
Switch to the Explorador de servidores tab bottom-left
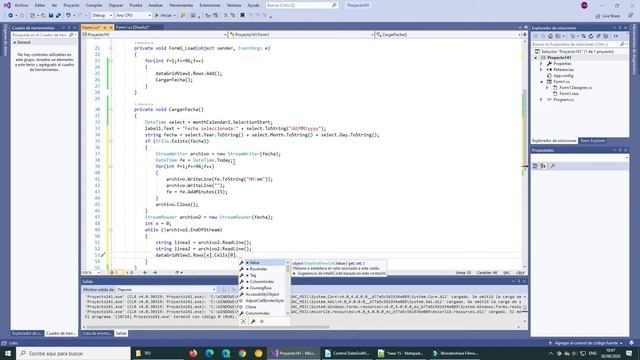(27, 333)
